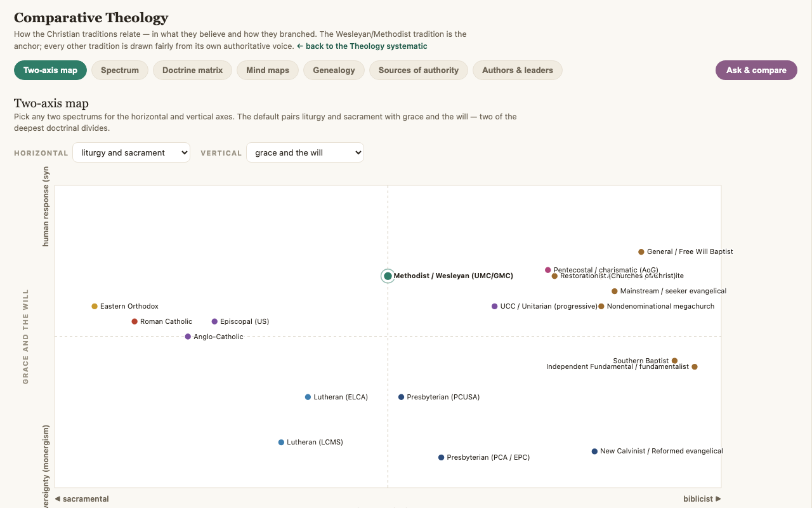
Task: Select the Anglo-Catholic dot
Action: tap(188, 337)
